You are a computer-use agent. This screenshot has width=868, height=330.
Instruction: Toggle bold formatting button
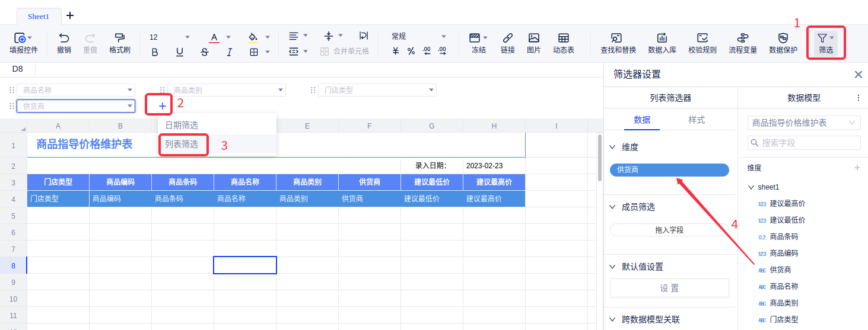tap(155, 52)
